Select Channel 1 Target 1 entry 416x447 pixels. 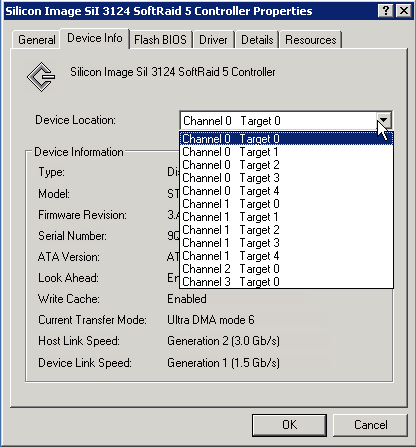pos(286,217)
